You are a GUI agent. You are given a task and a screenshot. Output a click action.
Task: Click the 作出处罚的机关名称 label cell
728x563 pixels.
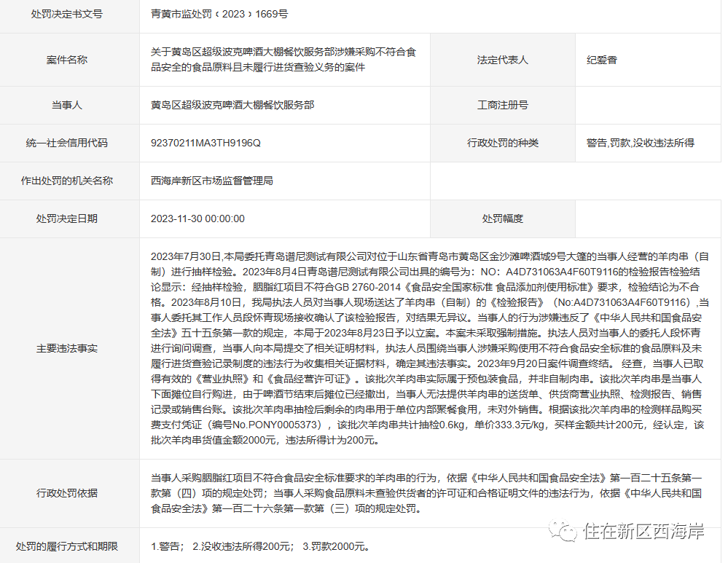(x=70, y=181)
